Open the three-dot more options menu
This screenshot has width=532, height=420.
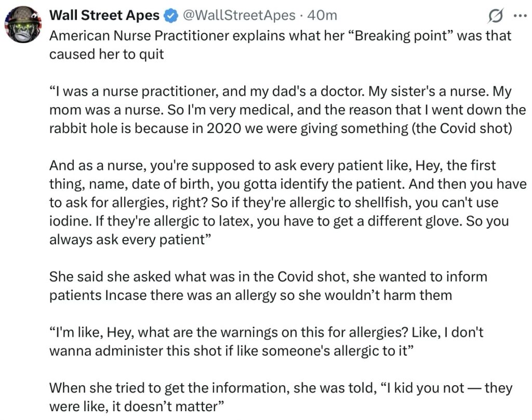pyautogui.click(x=519, y=16)
